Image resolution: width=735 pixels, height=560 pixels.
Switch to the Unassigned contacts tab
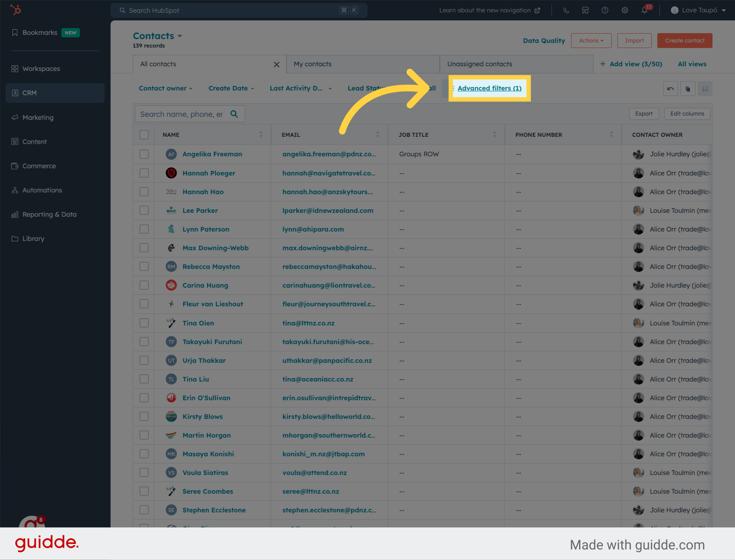tap(479, 64)
